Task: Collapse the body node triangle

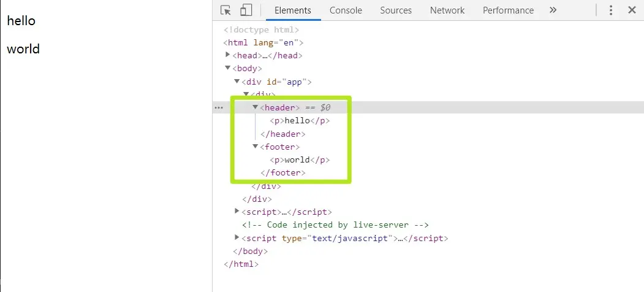Action: pyautogui.click(x=228, y=68)
